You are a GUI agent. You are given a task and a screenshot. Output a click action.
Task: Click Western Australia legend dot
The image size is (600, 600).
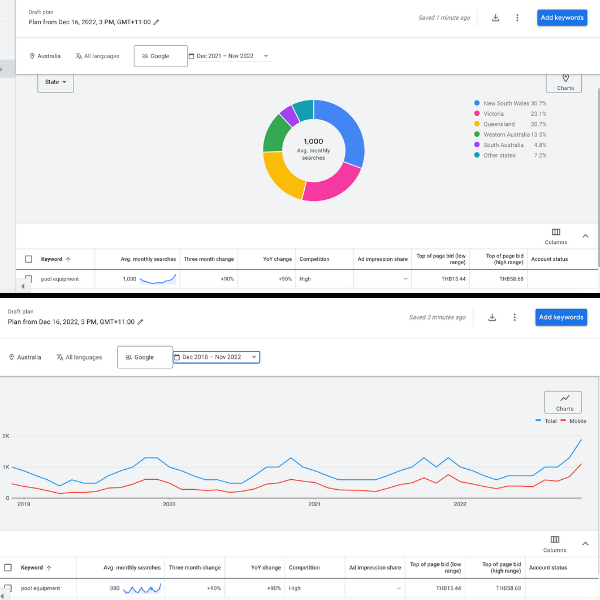tap(477, 134)
